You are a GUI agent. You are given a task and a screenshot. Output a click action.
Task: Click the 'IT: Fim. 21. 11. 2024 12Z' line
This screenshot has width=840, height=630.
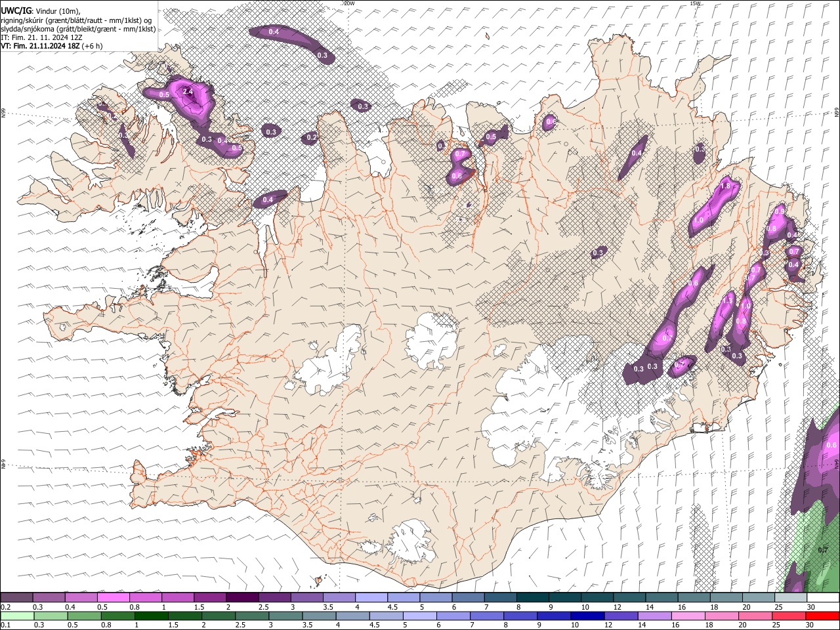[41, 37]
